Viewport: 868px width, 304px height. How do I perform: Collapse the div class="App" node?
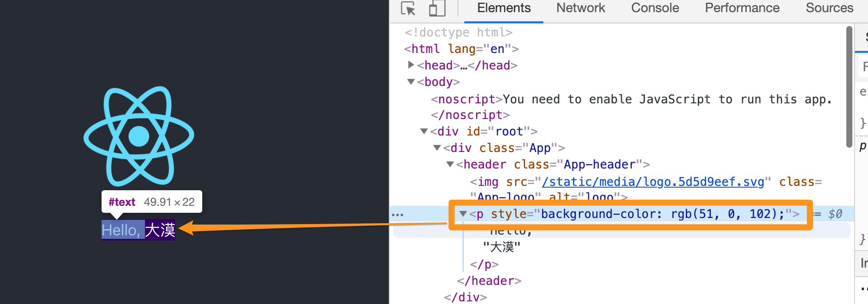pos(437,148)
